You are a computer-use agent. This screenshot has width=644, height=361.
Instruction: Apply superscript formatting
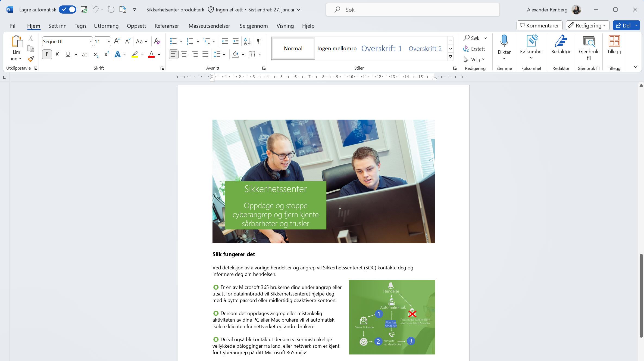pos(106,54)
